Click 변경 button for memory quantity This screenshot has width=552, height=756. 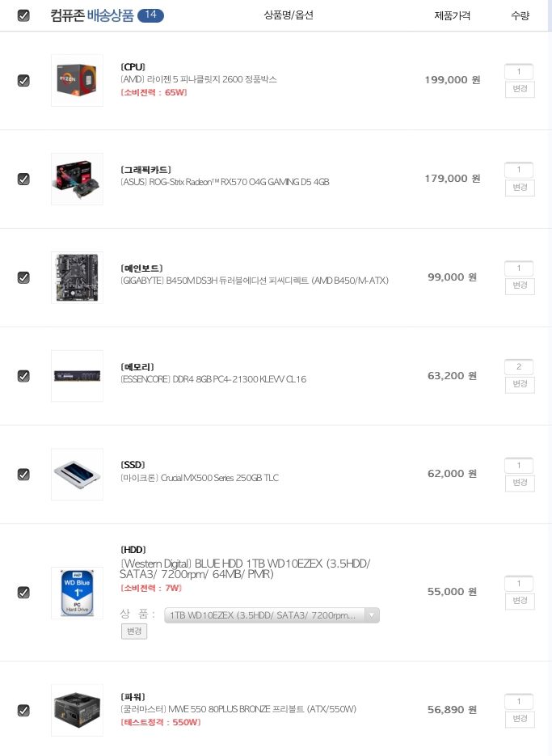(520, 385)
